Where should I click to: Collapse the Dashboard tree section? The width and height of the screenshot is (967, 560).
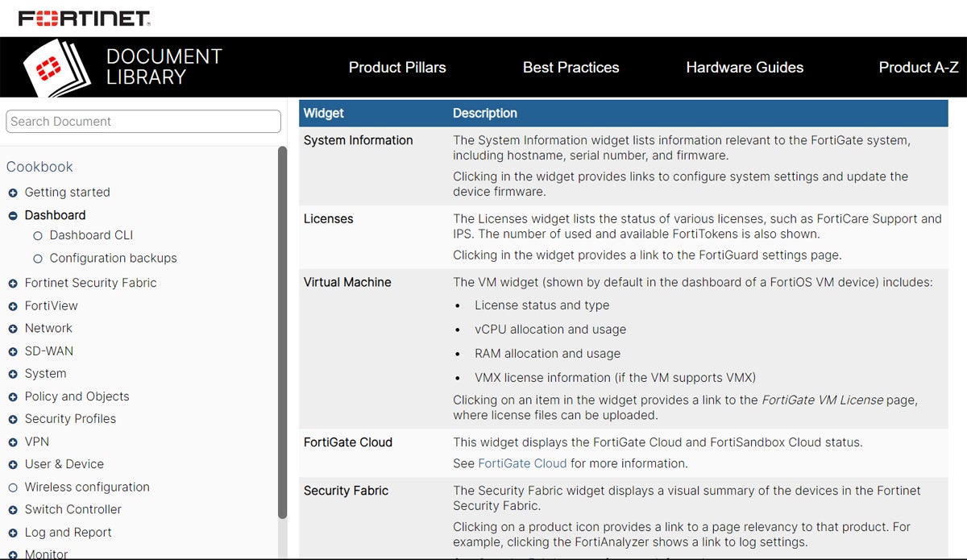[x=13, y=216]
